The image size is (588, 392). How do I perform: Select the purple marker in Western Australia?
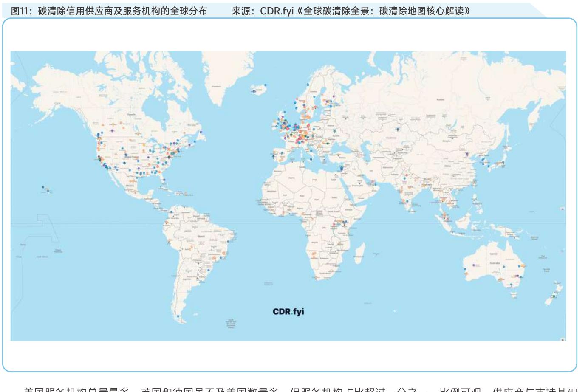click(x=473, y=265)
